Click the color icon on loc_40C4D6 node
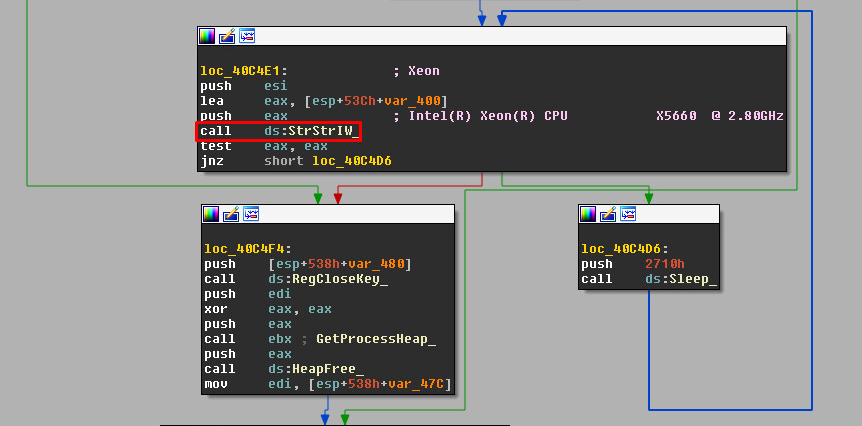862x426 pixels. [x=588, y=214]
